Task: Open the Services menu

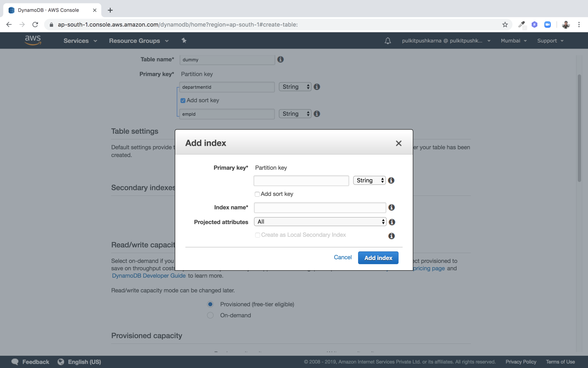Action: coord(80,41)
